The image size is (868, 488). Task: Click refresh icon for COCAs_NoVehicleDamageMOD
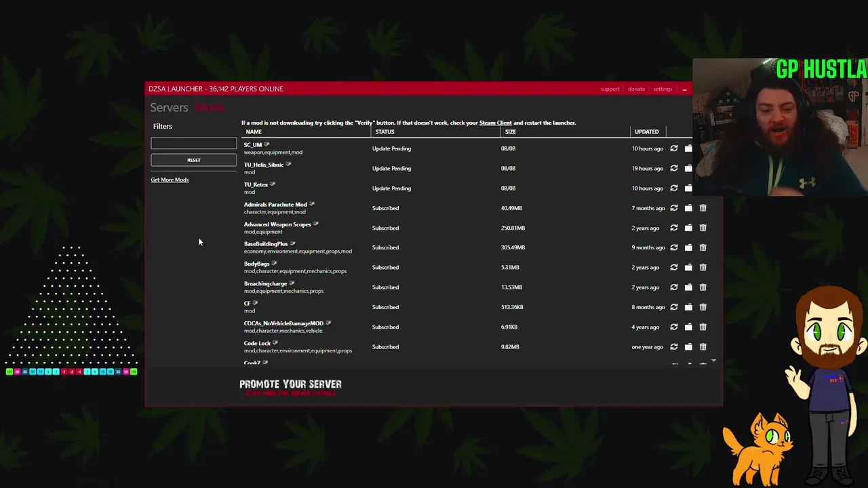673,327
